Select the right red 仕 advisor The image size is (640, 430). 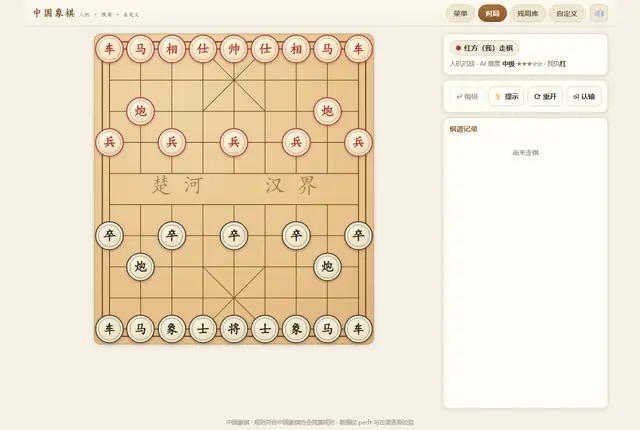pyautogui.click(x=265, y=49)
